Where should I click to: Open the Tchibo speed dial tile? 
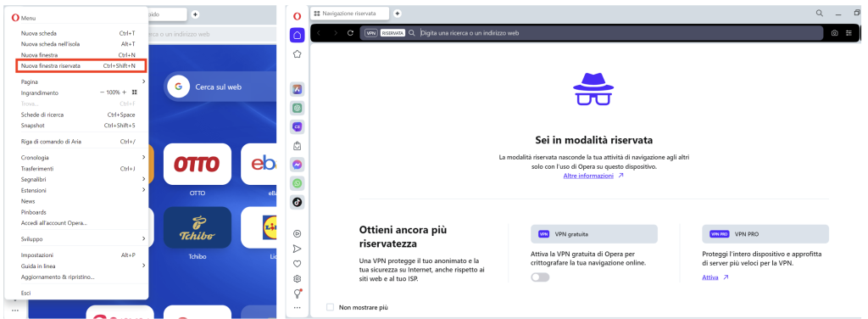click(x=197, y=227)
